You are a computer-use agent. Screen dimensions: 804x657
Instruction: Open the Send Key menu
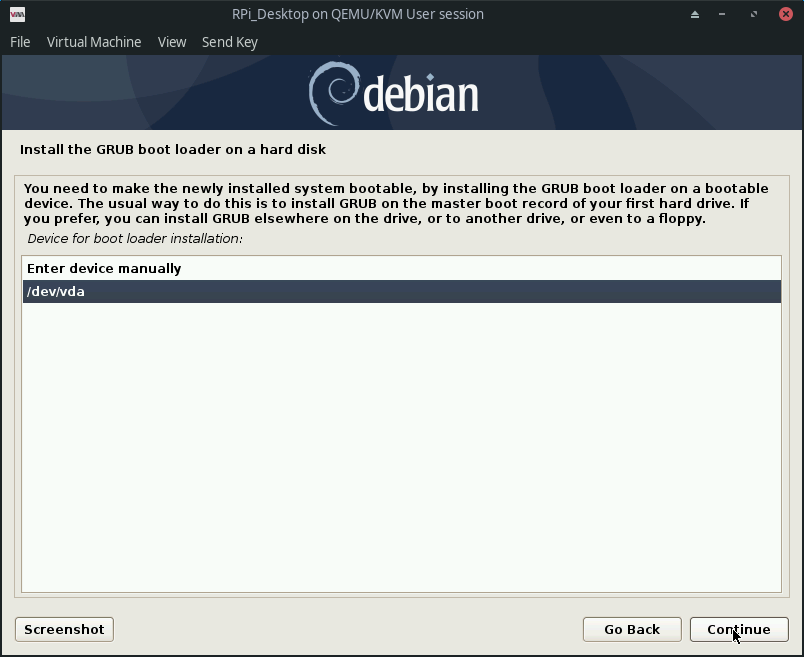pyautogui.click(x=230, y=42)
